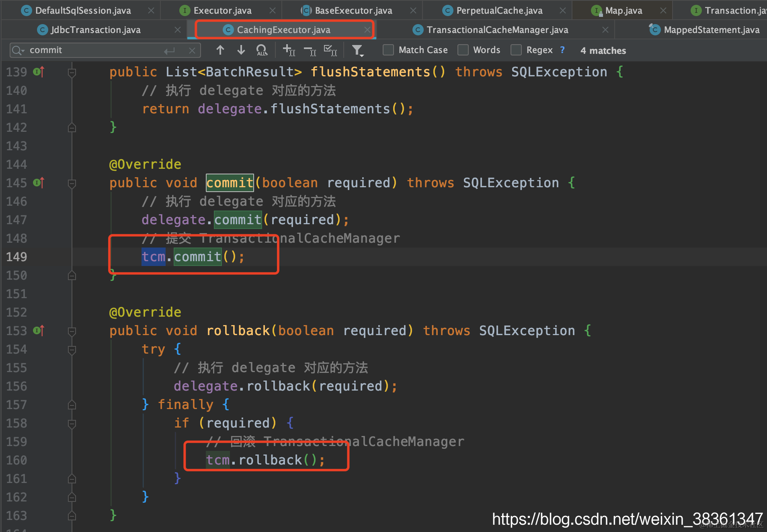Close the Executor.java tab

tap(273, 11)
